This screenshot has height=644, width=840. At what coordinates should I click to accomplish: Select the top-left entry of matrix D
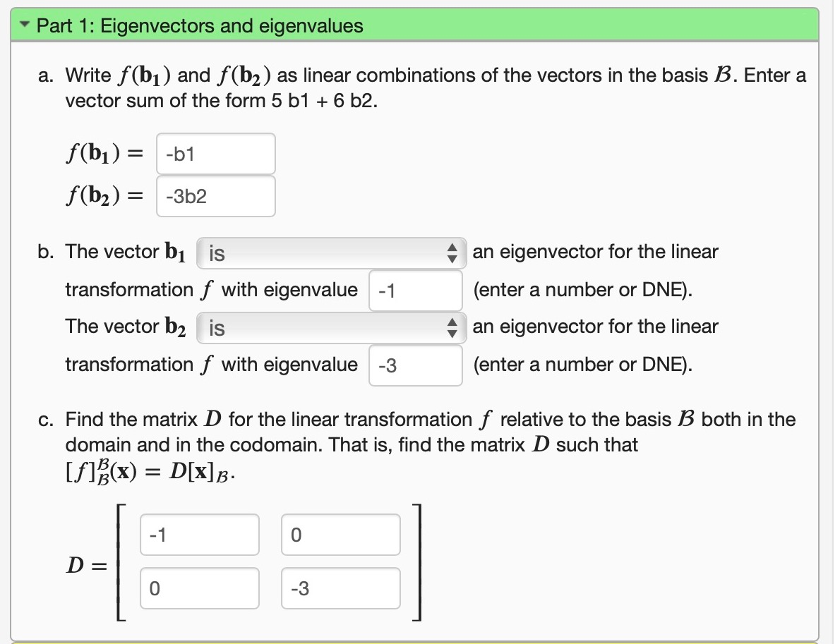point(200,535)
